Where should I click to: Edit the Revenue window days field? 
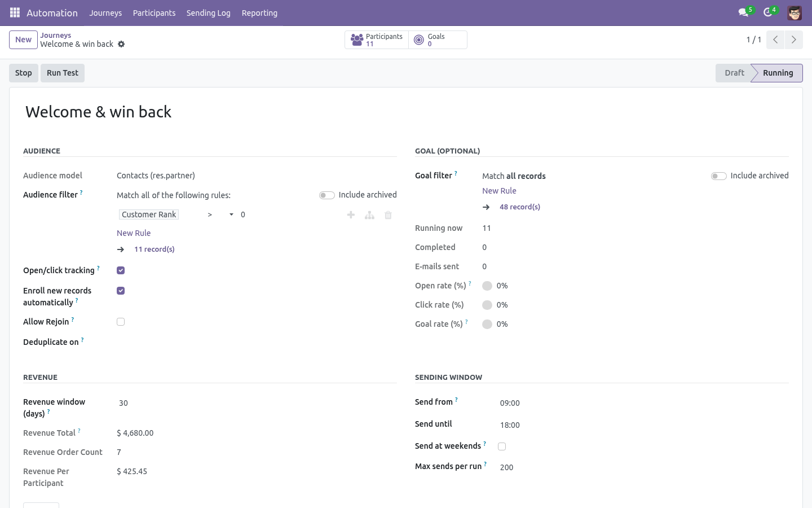coord(257,403)
